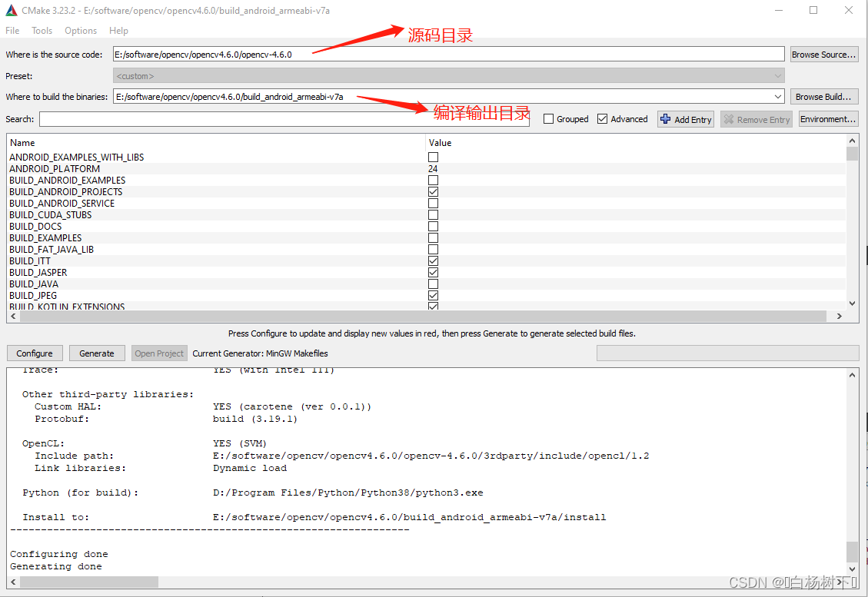Click the source code path field
The image size is (868, 597).
[x=448, y=55]
